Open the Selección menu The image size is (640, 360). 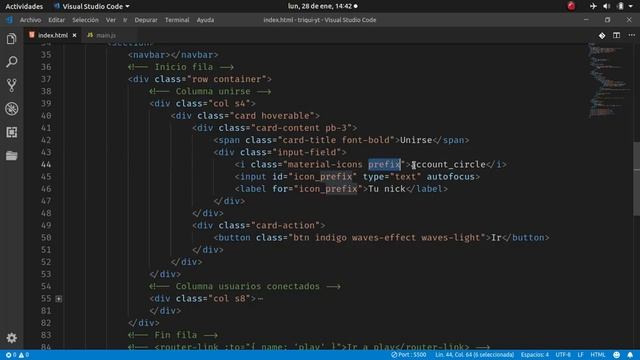85,20
